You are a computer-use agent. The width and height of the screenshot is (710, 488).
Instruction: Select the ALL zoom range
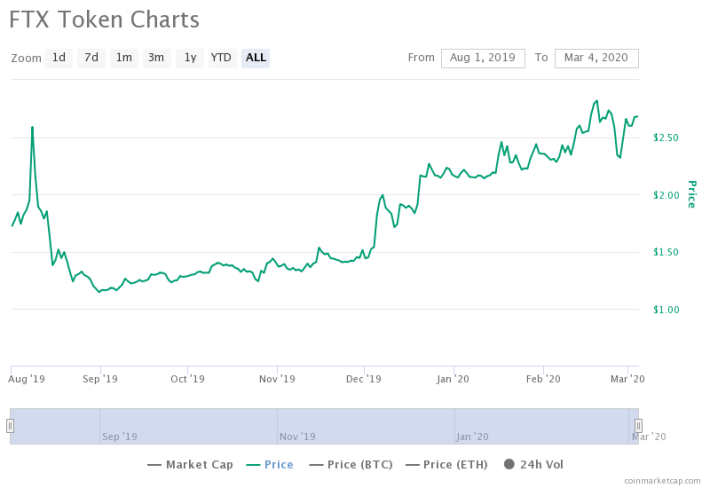pyautogui.click(x=256, y=58)
